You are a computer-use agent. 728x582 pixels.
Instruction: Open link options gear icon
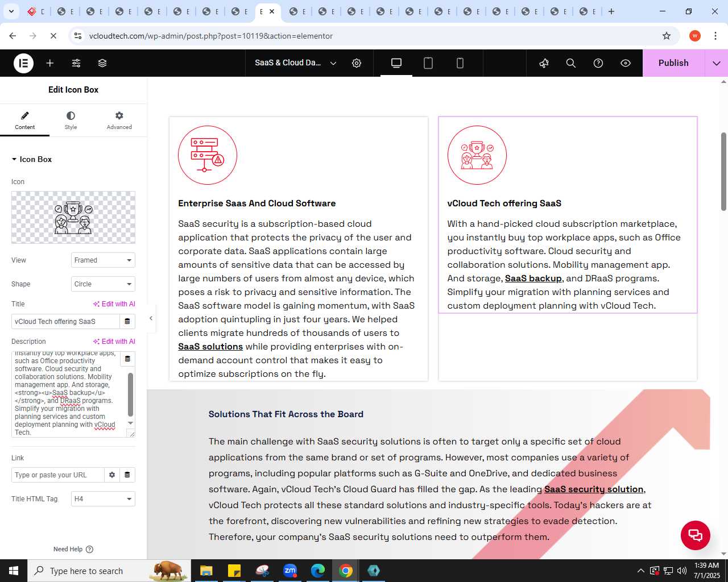coord(112,475)
